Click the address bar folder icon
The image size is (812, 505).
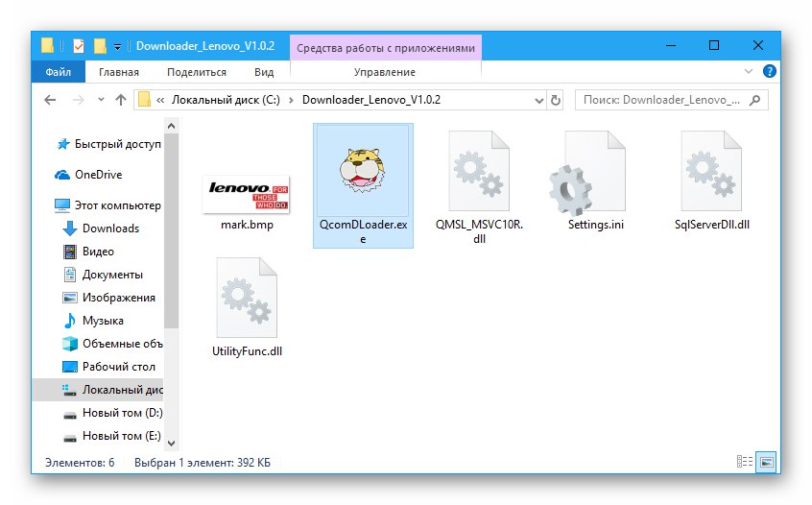(x=145, y=100)
